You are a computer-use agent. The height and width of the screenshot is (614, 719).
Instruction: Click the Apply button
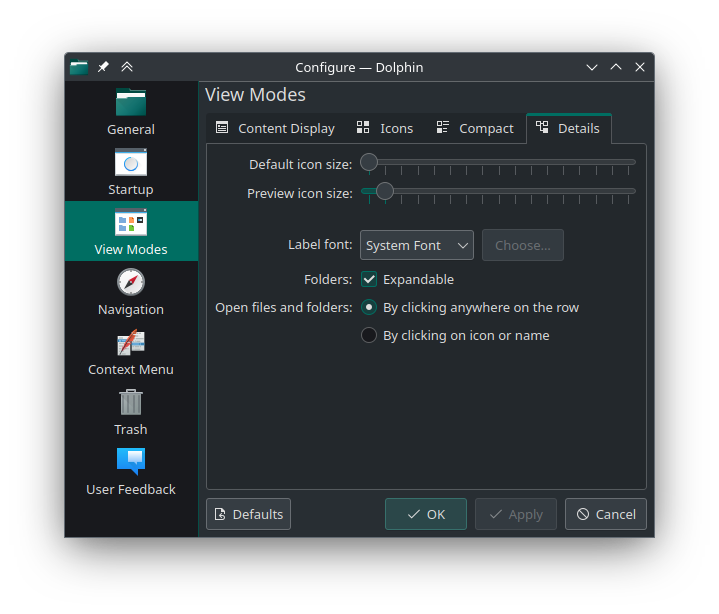pos(516,514)
